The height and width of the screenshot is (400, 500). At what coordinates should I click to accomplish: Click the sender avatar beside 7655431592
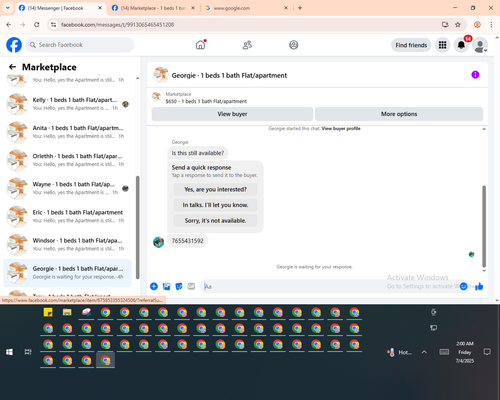coord(158,242)
